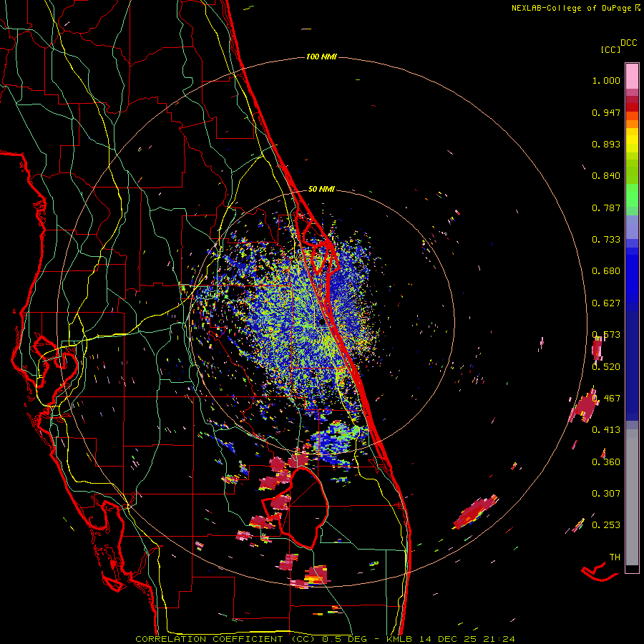
Task: Select the 0.840 scale value
Action: point(606,176)
